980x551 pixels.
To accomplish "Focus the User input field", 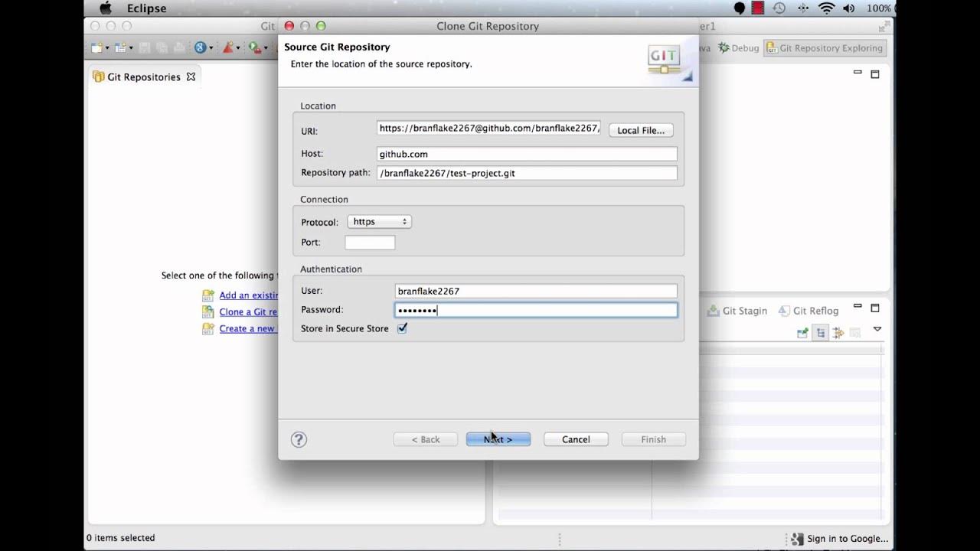I will (536, 291).
